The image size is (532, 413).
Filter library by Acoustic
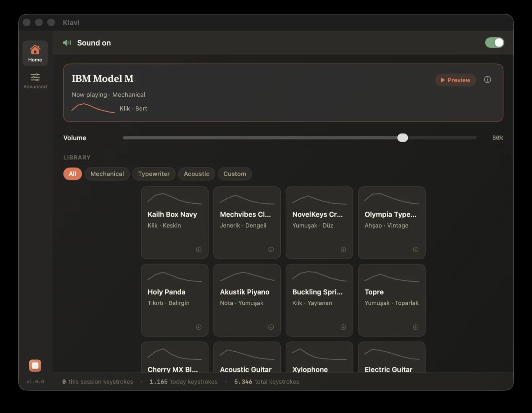pos(197,174)
